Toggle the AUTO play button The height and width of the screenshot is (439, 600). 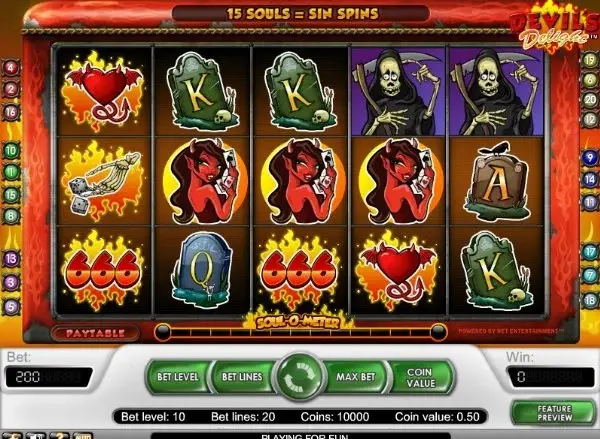pos(83,436)
